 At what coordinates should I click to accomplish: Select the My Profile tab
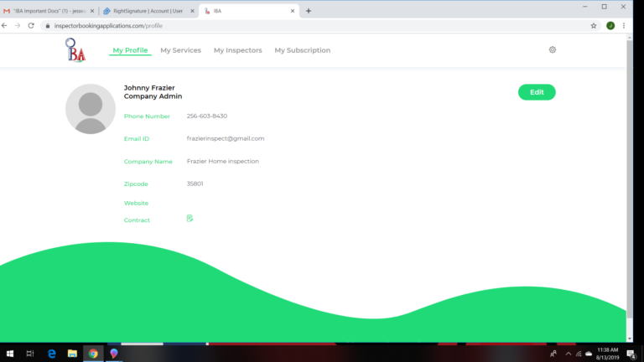pos(130,50)
